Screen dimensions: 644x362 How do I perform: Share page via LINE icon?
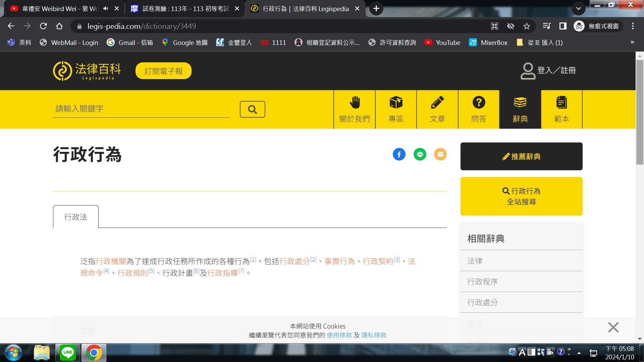pyautogui.click(x=420, y=154)
